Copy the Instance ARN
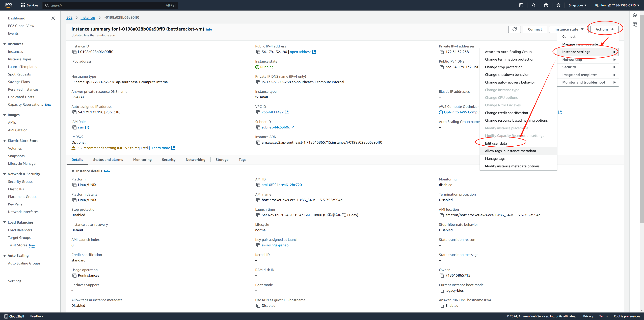Screen dimensions: 644x320 pyautogui.click(x=258, y=143)
